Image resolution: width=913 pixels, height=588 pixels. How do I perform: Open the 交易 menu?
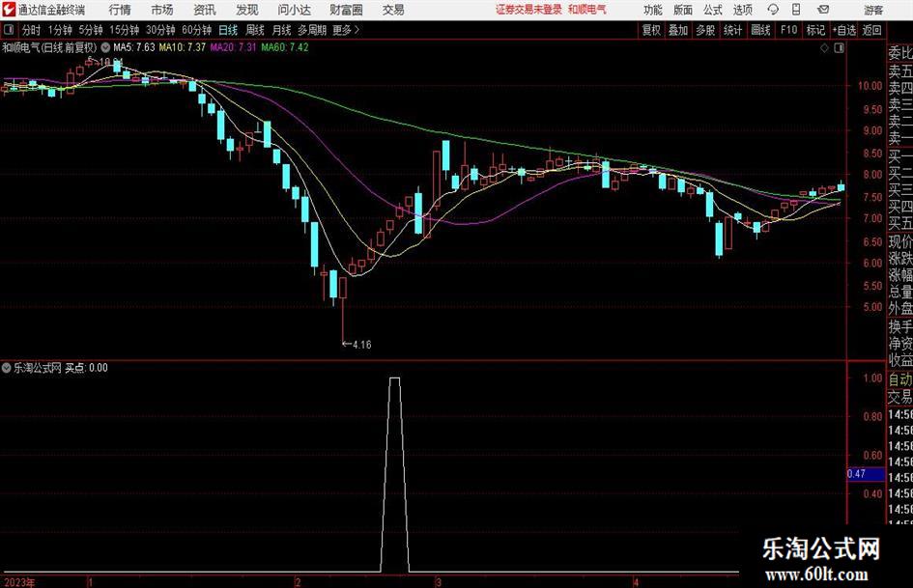click(x=393, y=10)
